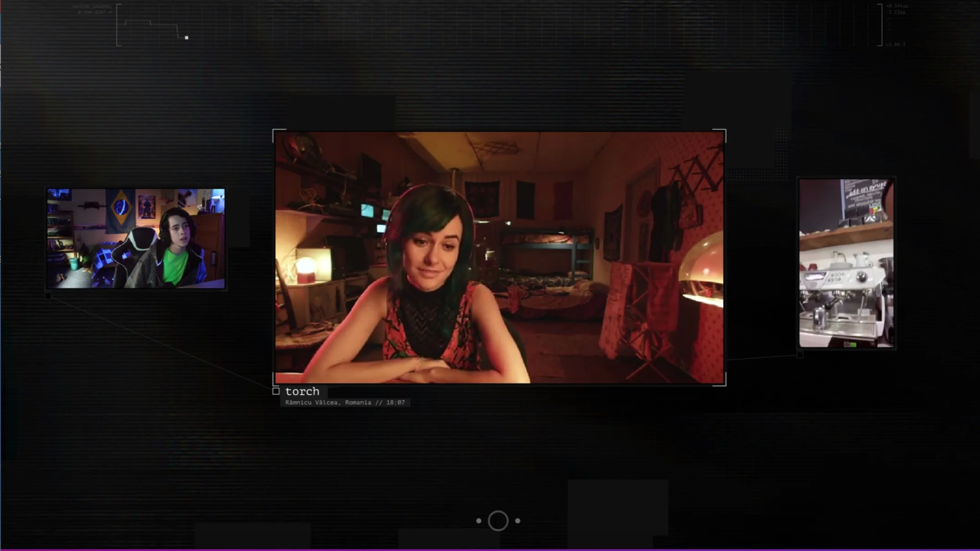The width and height of the screenshot is (980, 551).
Task: Switch focus to the torch channel label
Action: pos(302,391)
